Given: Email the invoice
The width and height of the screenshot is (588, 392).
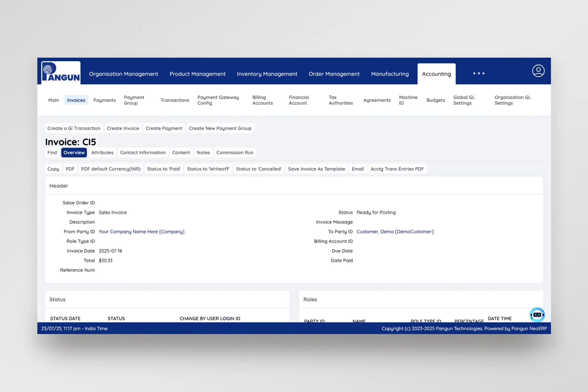Looking at the screenshot, I should click(x=357, y=169).
